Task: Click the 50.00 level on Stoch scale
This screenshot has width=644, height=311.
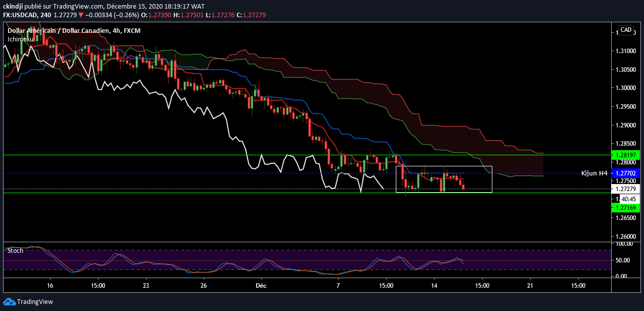Action: tap(623, 260)
